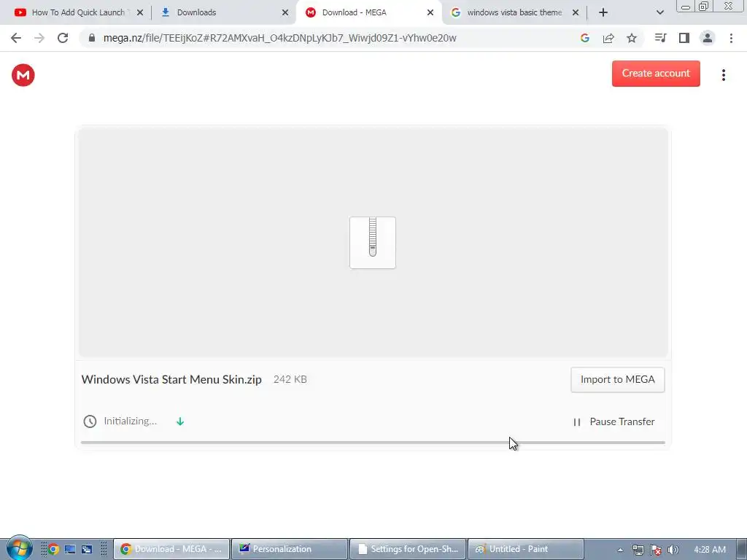Screen dimensions: 747x560
Task: Switch to Untitled - Paint taskbar window
Action: click(526, 549)
